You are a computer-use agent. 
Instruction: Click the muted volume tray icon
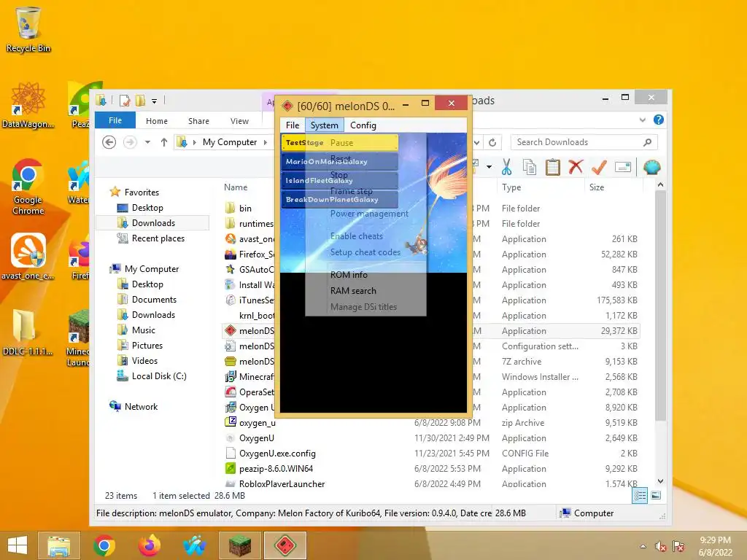tap(660, 546)
